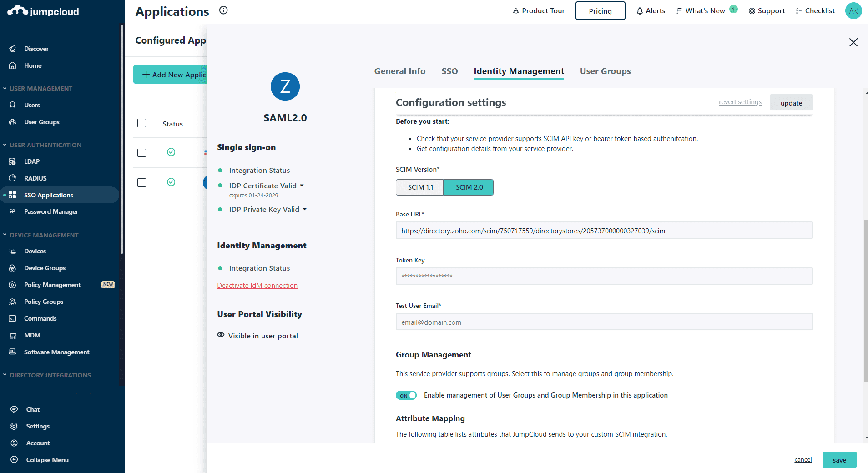Click the Home icon in sidebar

pyautogui.click(x=13, y=65)
